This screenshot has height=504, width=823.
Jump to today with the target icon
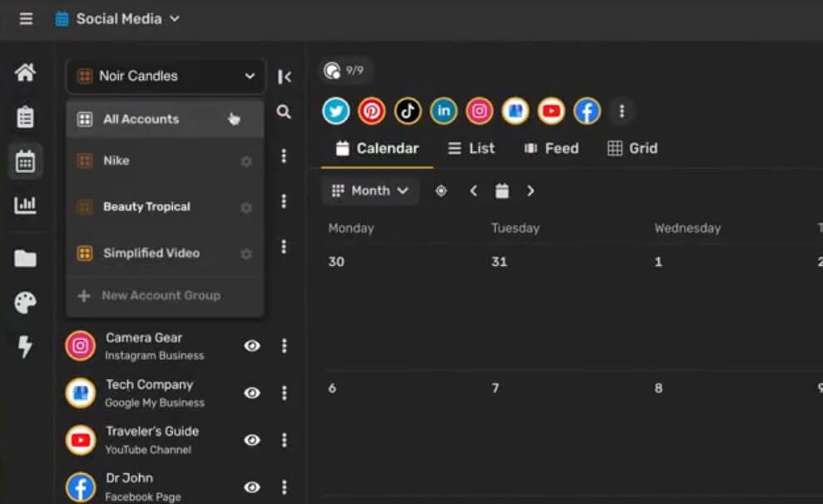coord(441,191)
